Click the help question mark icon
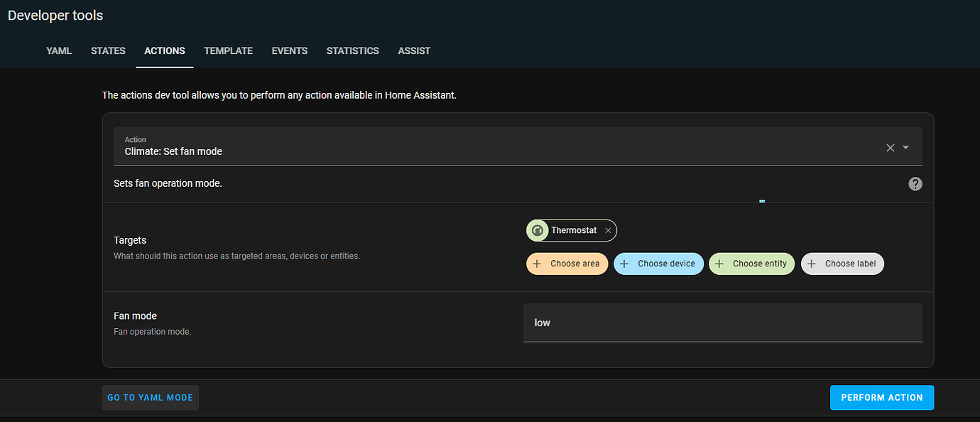 pos(915,183)
